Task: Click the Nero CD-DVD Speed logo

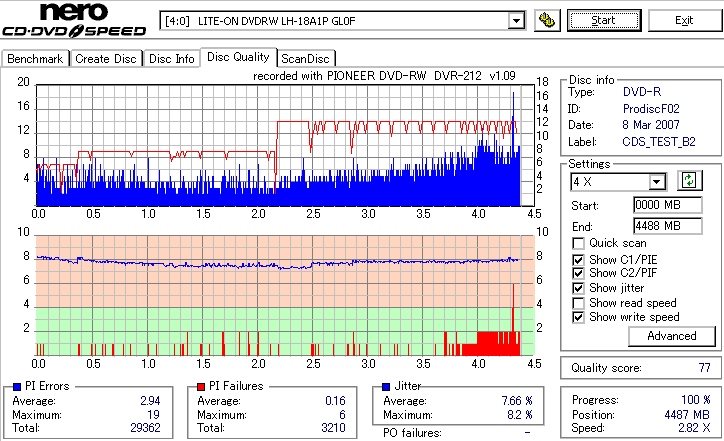Action: coord(74,20)
